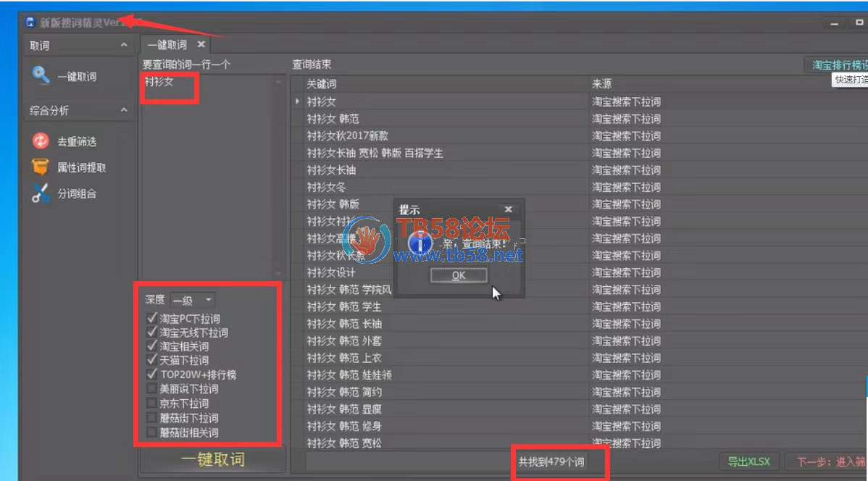This screenshot has height=481, width=868.
Task: Close the 一键取词 tab
Action: coord(201,45)
